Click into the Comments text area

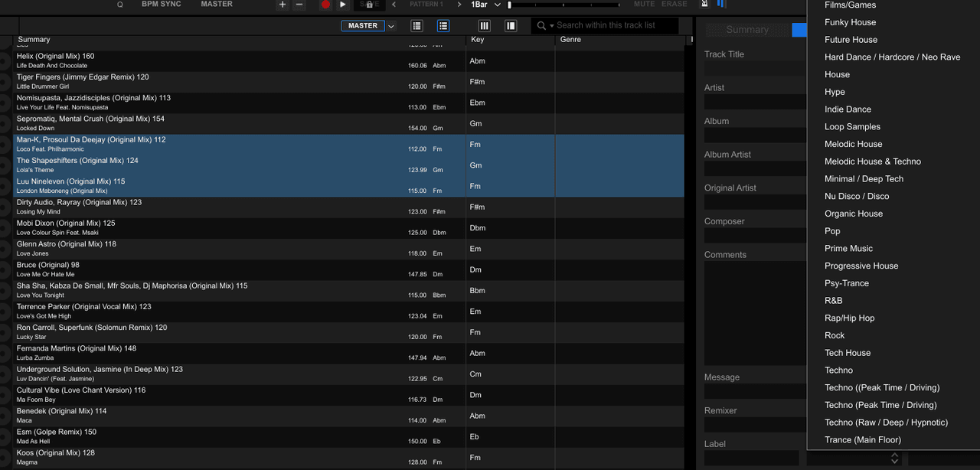756,312
